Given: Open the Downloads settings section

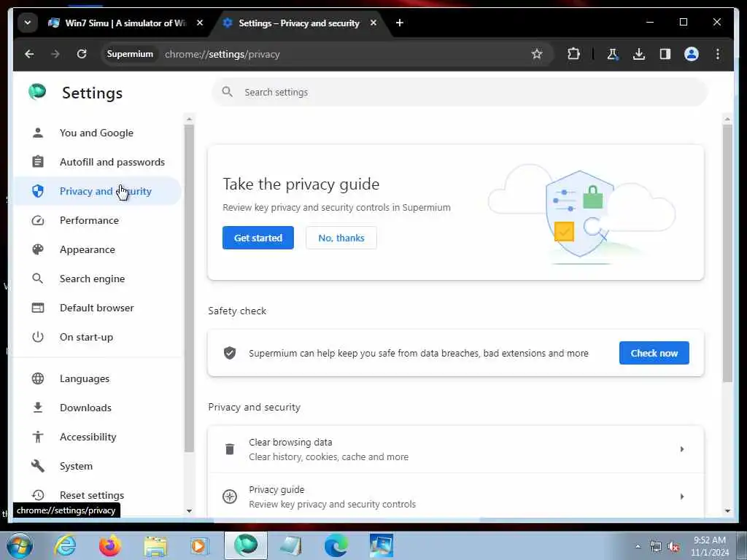Looking at the screenshot, I should point(85,408).
